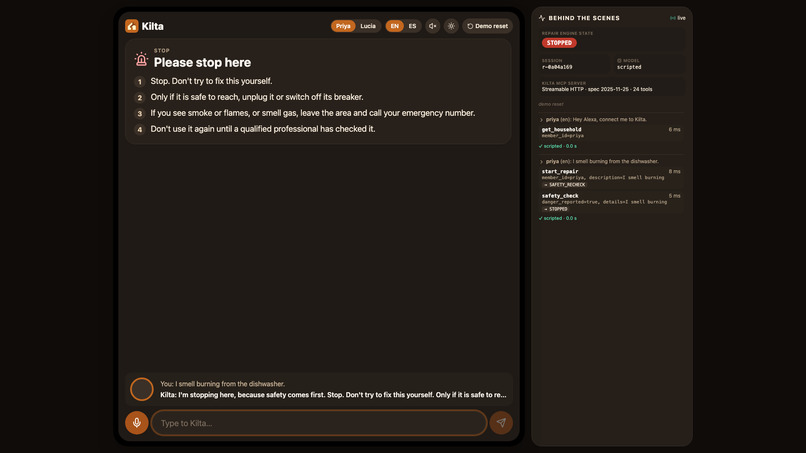
Task: Click the Behind the Scenes activity pulse icon
Action: [542, 18]
